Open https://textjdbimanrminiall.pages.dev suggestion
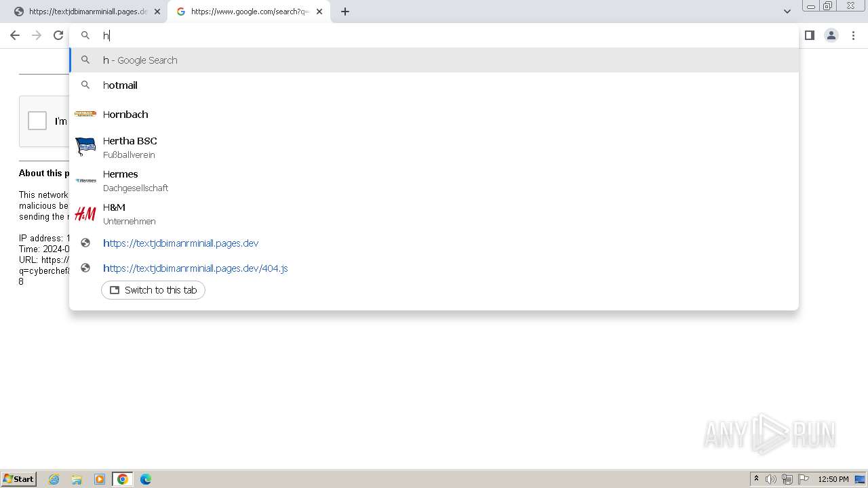Image resolution: width=868 pixels, height=488 pixels. coord(434,243)
